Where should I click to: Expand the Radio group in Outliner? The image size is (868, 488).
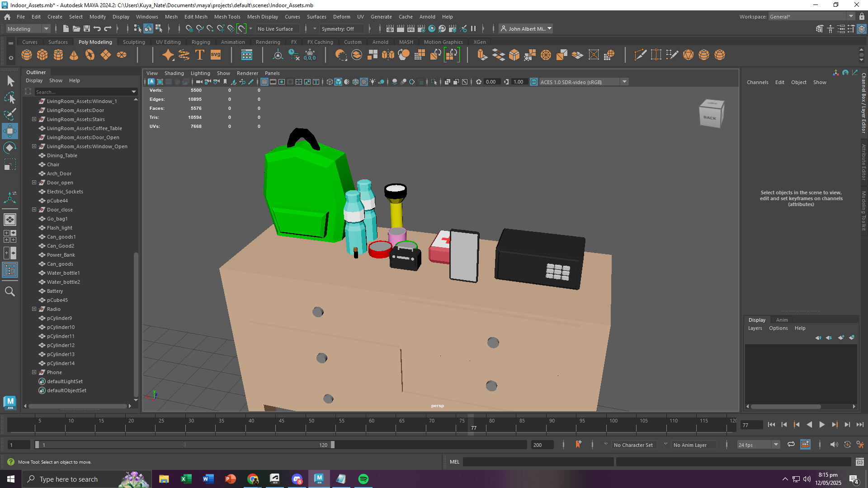(34, 309)
